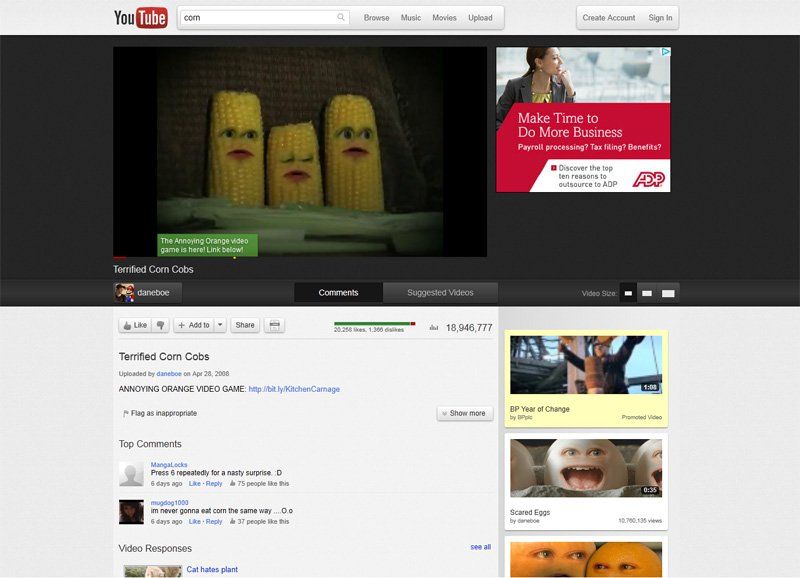Viewport: 800px width, 578px height.
Task: Open the Scared Eggs video thumbnail
Action: (586, 468)
